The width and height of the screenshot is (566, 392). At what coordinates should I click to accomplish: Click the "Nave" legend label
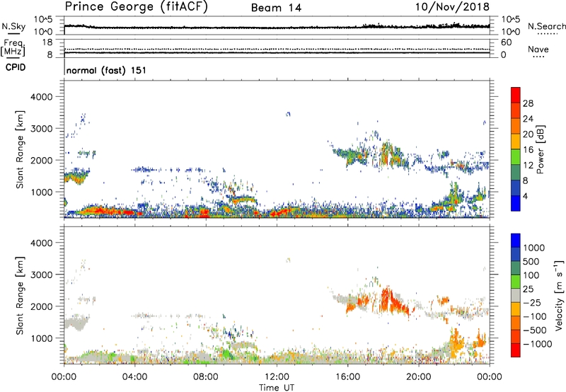[538, 50]
